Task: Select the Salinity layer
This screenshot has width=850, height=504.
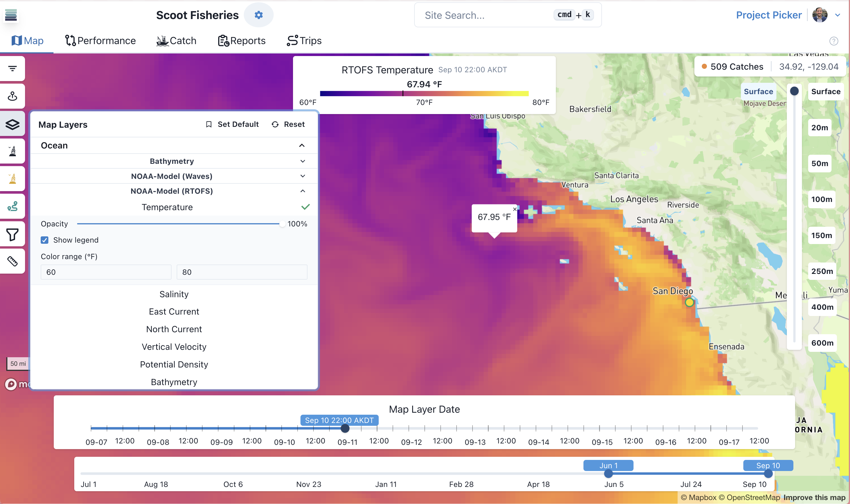Action: point(174,294)
